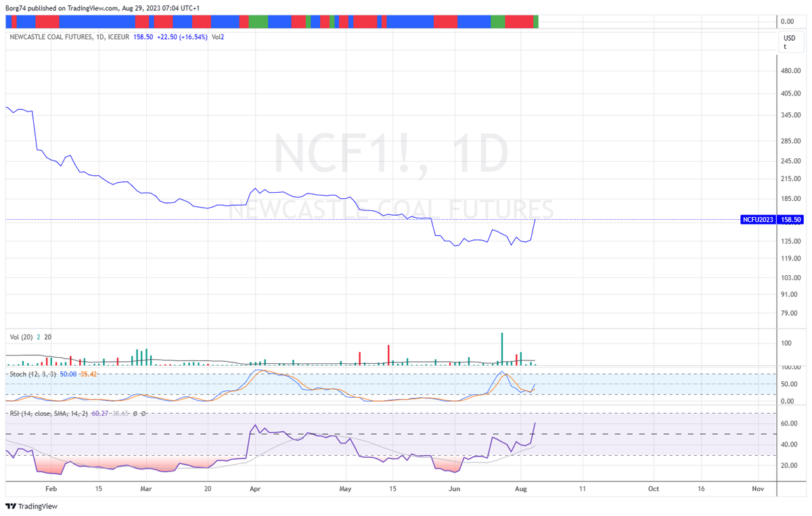Click the tallest red volume bar

tap(388, 355)
